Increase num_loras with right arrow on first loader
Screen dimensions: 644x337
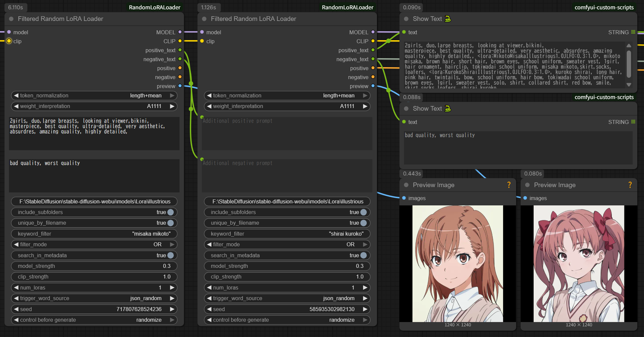click(172, 287)
